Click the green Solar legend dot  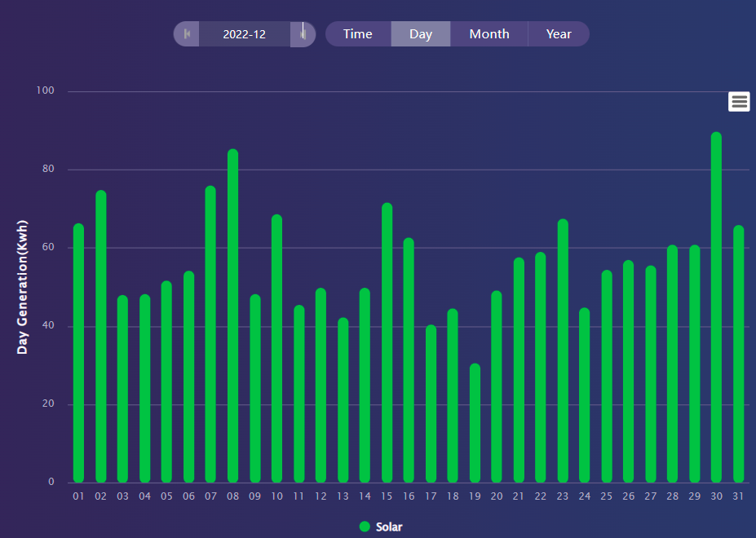365,527
